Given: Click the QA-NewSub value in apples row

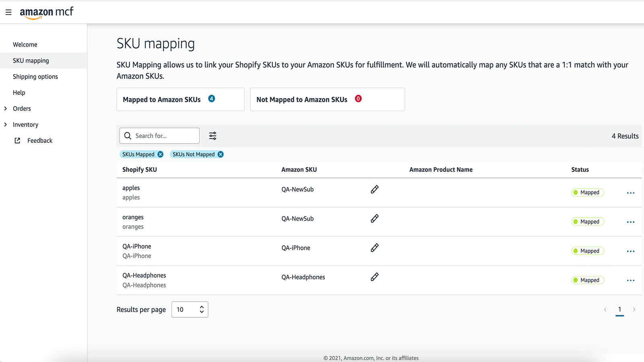Looking at the screenshot, I should coord(297,189).
